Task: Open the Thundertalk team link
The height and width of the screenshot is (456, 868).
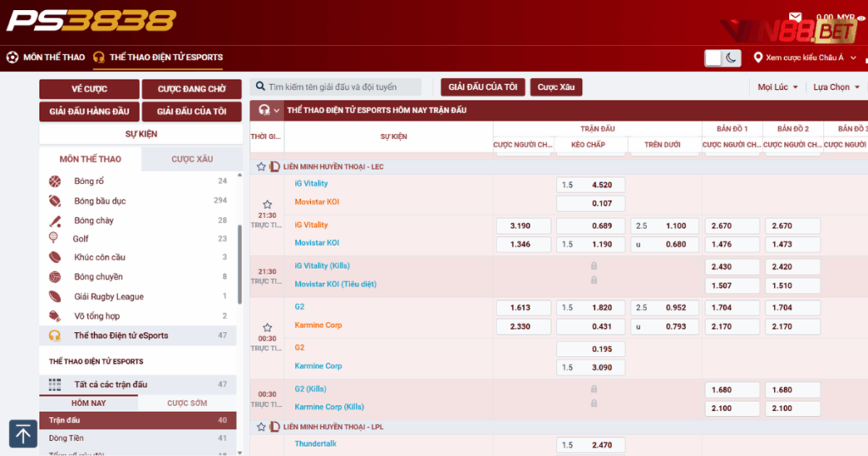Action: coord(315,443)
